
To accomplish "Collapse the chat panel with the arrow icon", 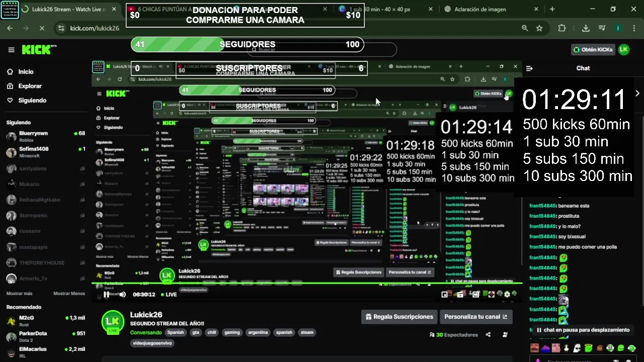I will click(x=529, y=68).
